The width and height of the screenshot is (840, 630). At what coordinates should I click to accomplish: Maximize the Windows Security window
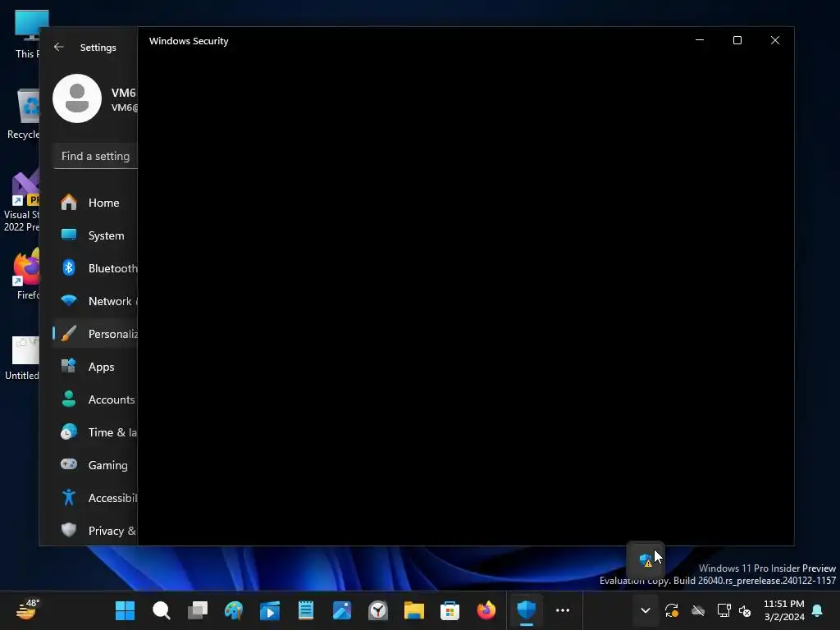(737, 40)
